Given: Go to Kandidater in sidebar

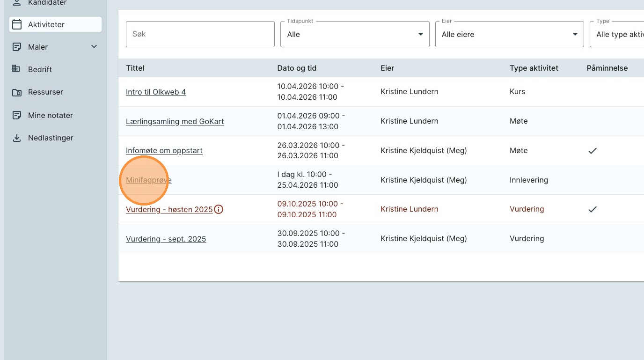Looking at the screenshot, I should [47, 3].
